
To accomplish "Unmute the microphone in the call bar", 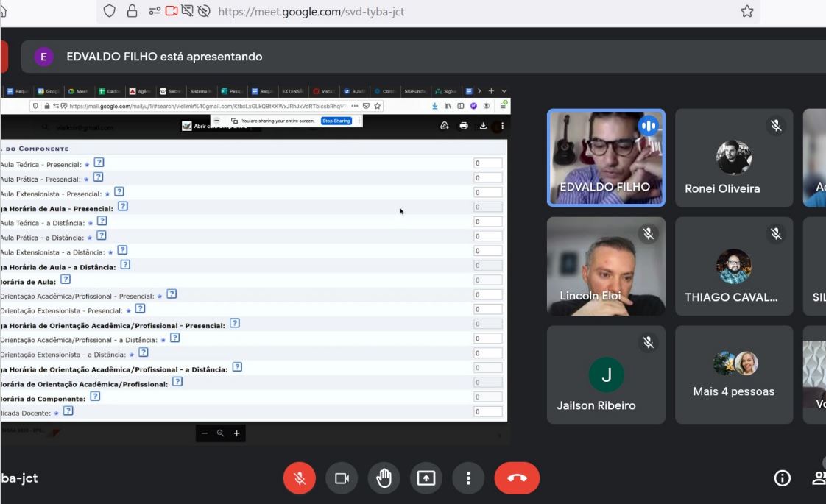I will (300, 478).
